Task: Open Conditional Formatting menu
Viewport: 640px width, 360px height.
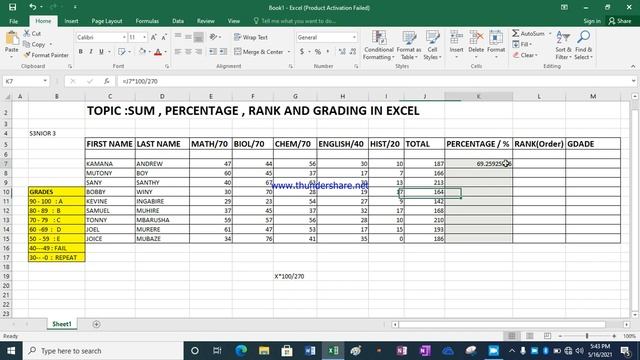Action: point(379,45)
